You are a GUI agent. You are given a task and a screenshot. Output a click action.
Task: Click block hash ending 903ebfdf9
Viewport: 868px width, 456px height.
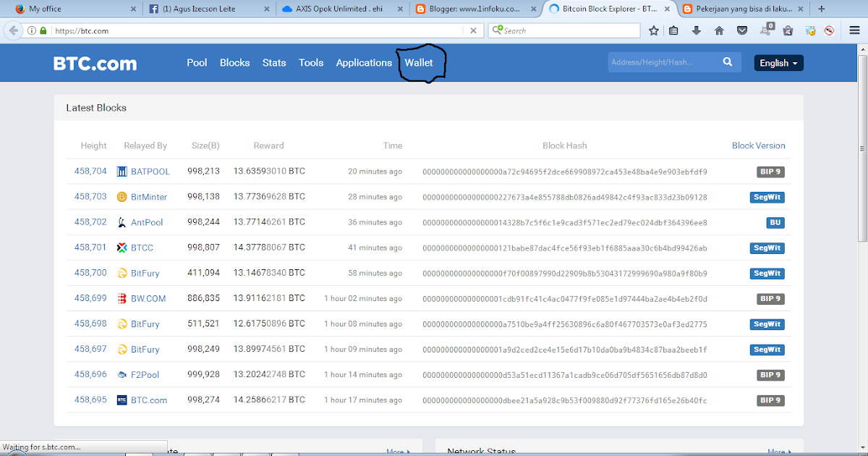(x=565, y=172)
